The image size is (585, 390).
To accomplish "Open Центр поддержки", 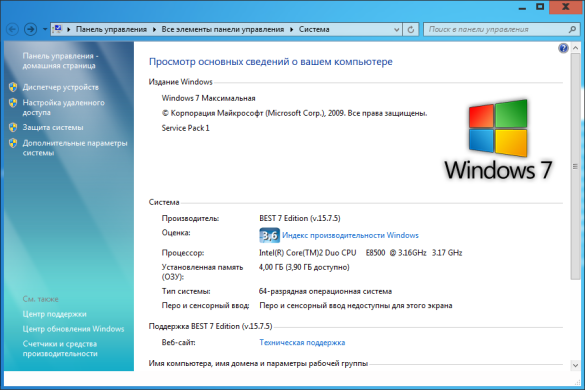I will coord(54,314).
